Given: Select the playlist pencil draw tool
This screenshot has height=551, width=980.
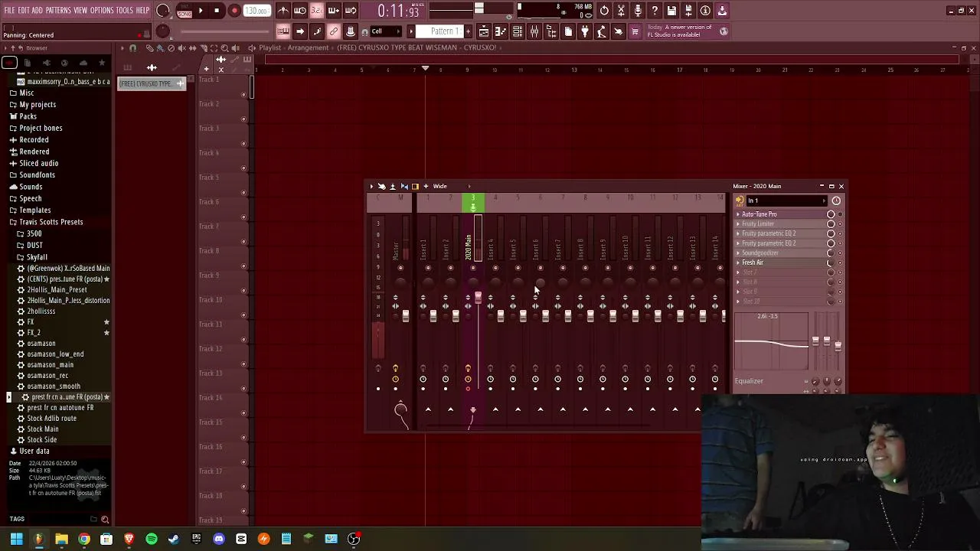Looking at the screenshot, I should (x=149, y=48).
